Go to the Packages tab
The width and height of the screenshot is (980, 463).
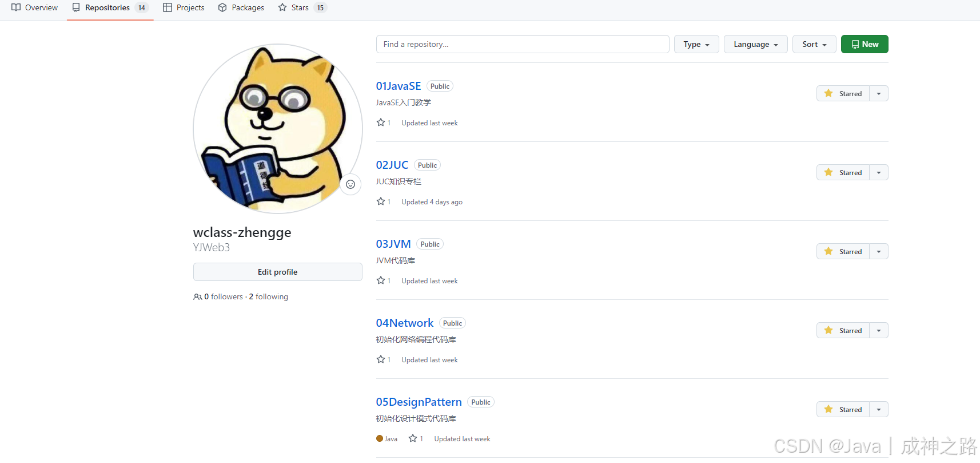coord(241,8)
